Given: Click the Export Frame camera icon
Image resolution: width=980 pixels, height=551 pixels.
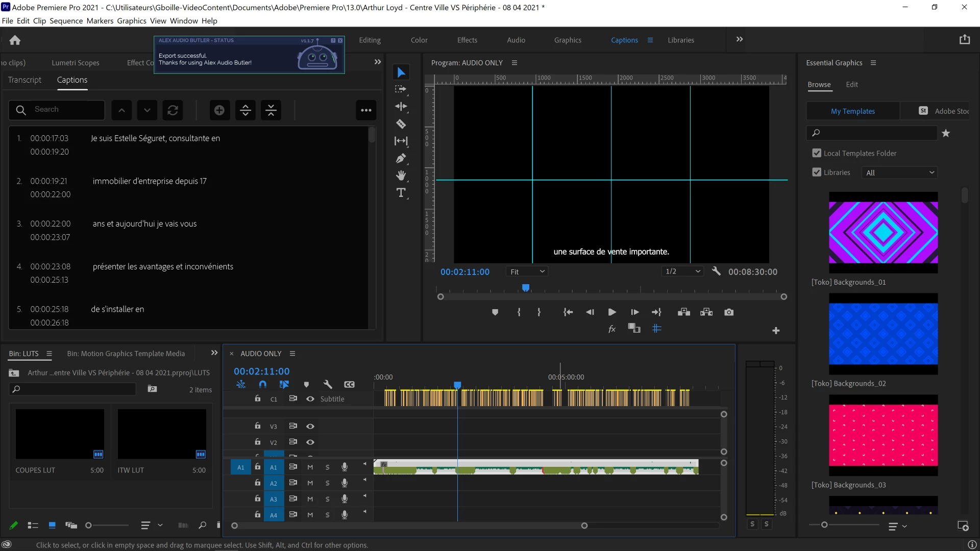Looking at the screenshot, I should point(729,312).
